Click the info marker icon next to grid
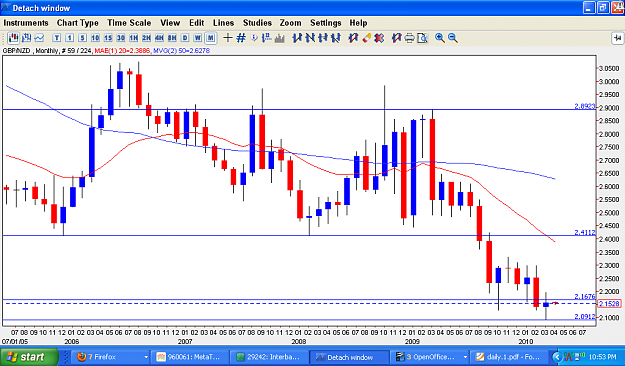 tap(254, 38)
